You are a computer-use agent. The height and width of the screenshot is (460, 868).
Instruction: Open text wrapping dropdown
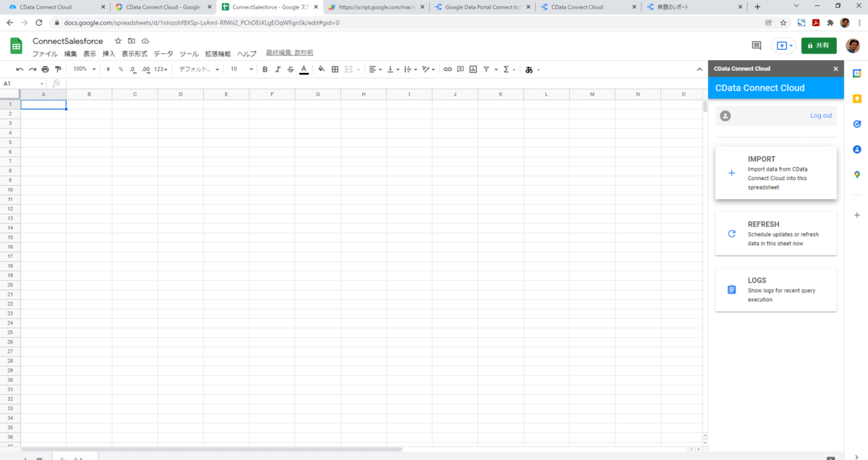411,69
